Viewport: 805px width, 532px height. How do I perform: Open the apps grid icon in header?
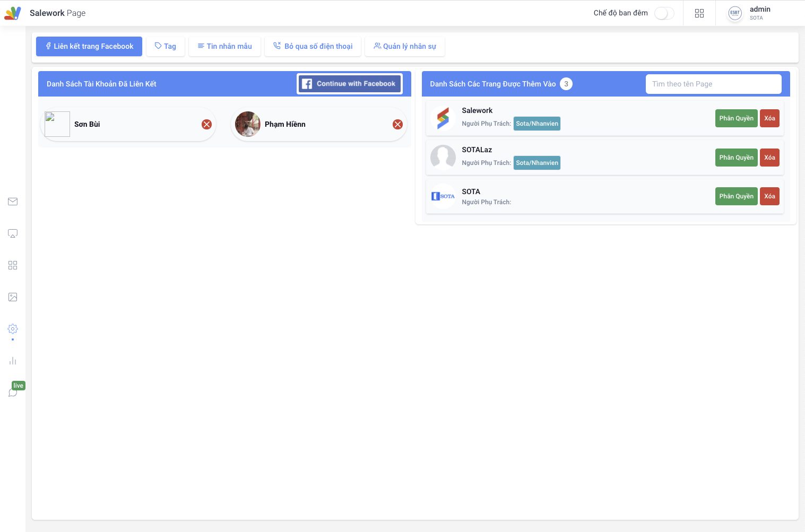point(699,13)
